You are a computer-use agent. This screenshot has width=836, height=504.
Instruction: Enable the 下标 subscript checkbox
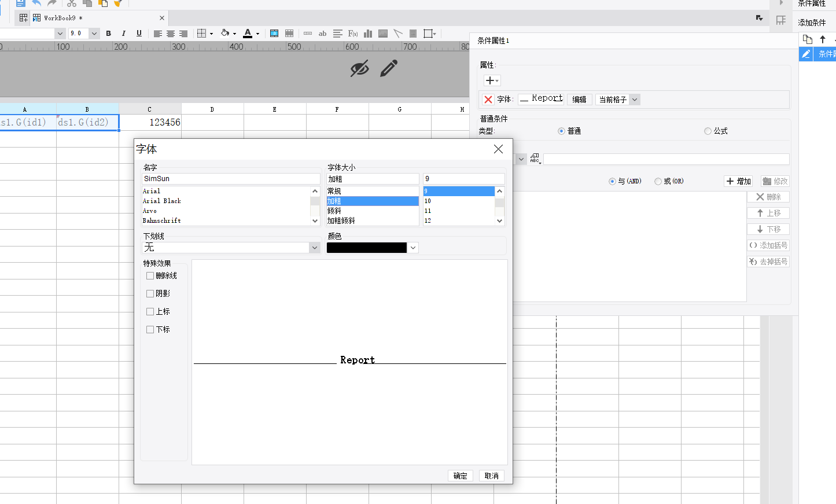tap(150, 330)
